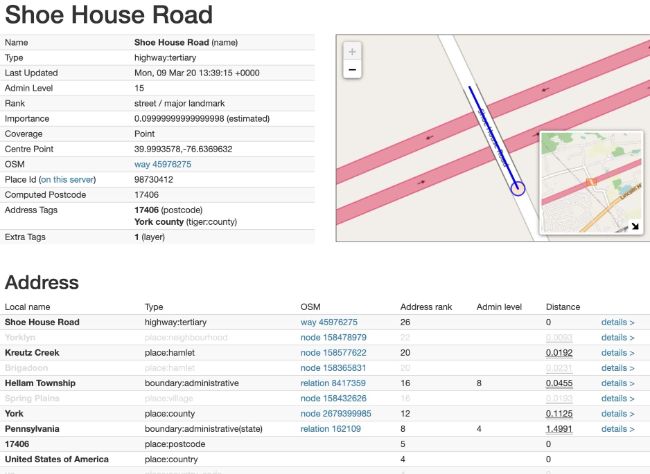Collapse the overview minimap arrow
Image resolution: width=650 pixels, height=474 pixels.
633,226
